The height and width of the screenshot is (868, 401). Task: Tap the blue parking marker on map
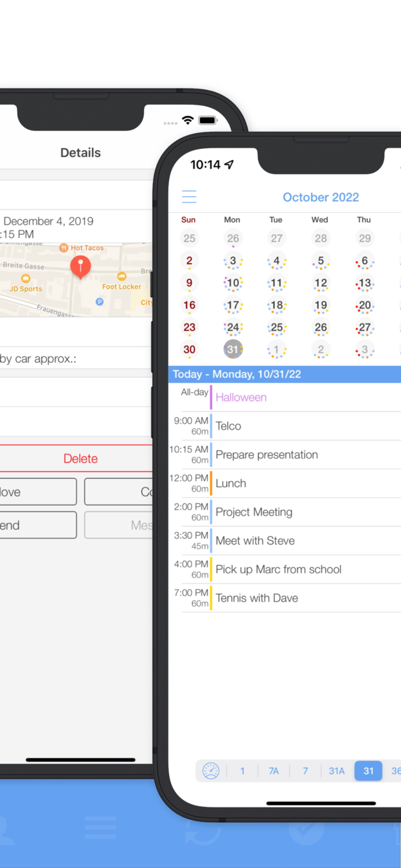[100, 301]
